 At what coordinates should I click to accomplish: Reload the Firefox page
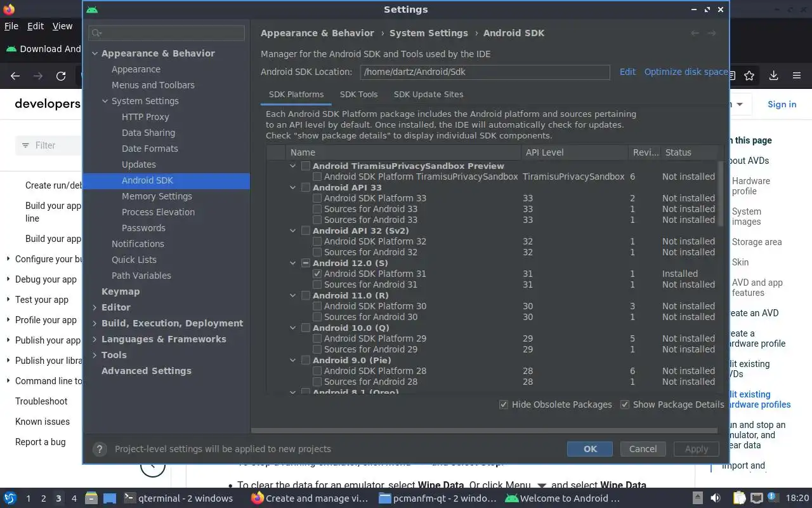(61, 76)
